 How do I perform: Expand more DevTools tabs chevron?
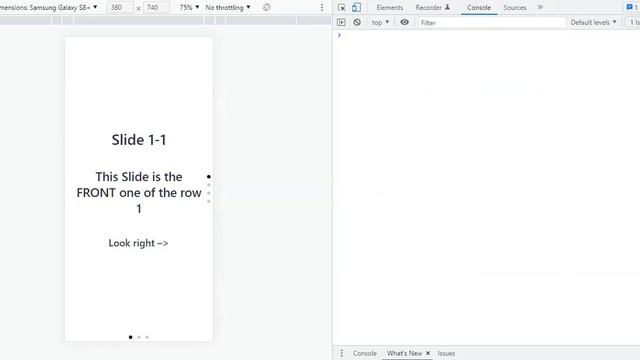coord(540,7)
